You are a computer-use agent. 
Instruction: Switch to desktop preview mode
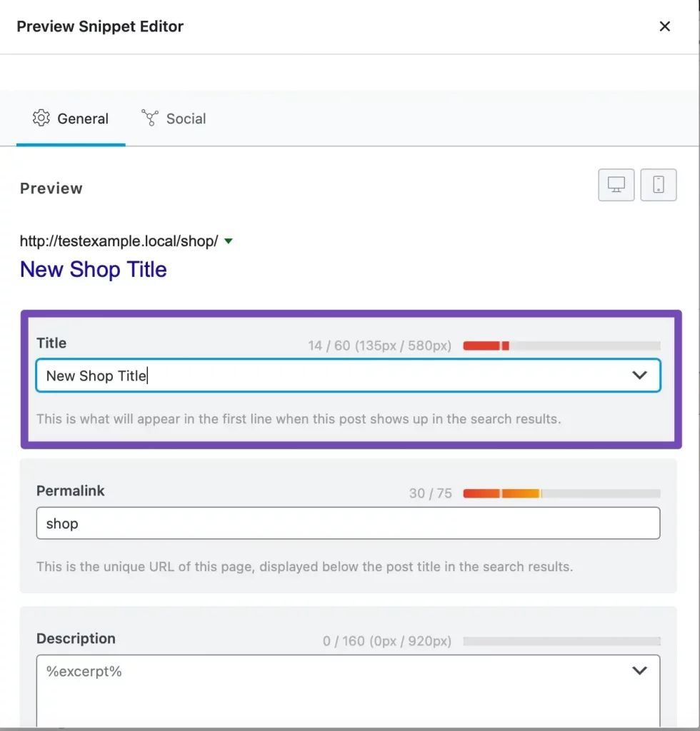coord(616,185)
